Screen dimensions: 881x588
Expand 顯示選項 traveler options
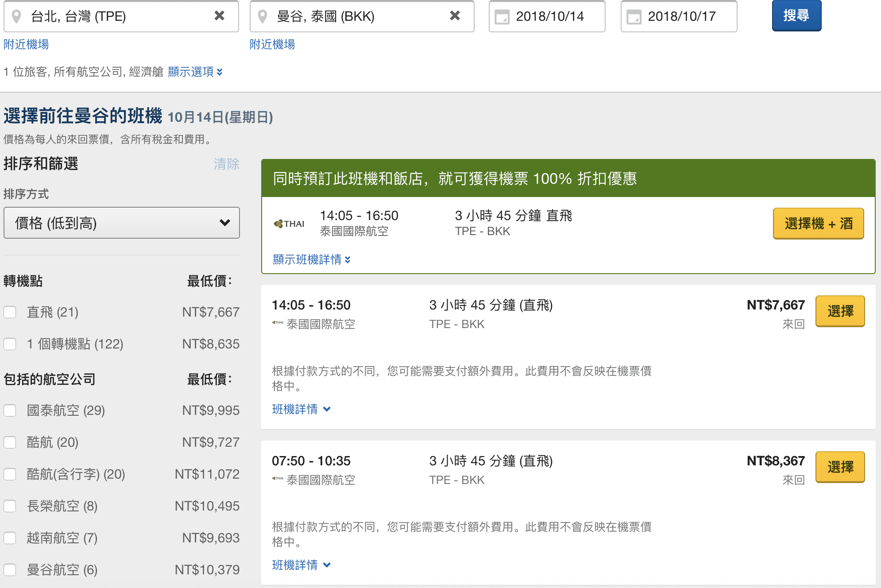point(195,72)
